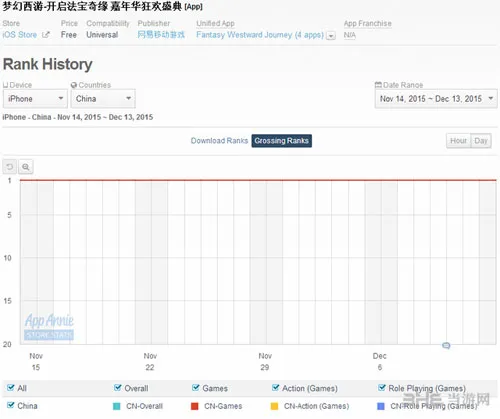Open the external link icon beside iOS Store
500x419 pixels.
pos(46,35)
